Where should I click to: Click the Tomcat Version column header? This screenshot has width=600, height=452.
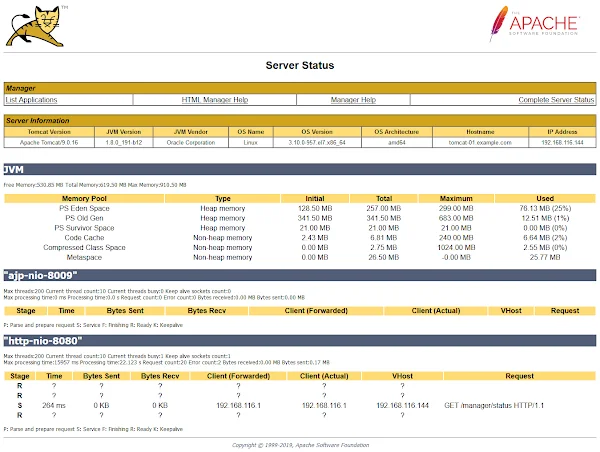pyautogui.click(x=49, y=132)
